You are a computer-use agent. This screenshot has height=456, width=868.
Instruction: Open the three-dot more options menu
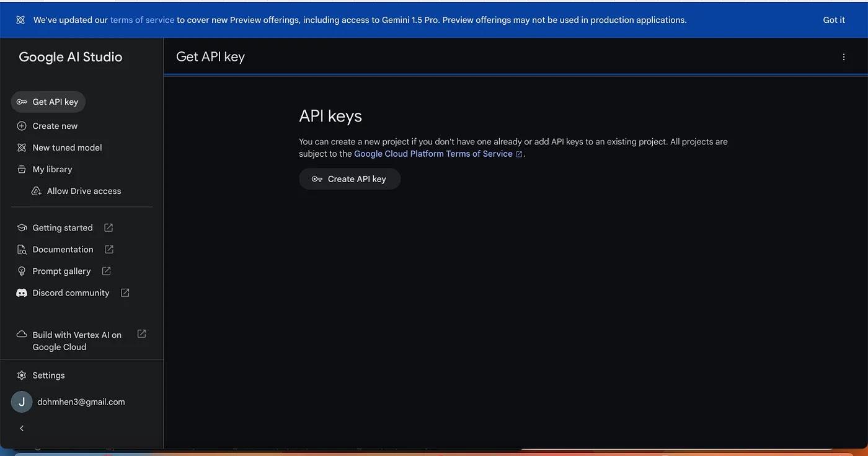(843, 56)
